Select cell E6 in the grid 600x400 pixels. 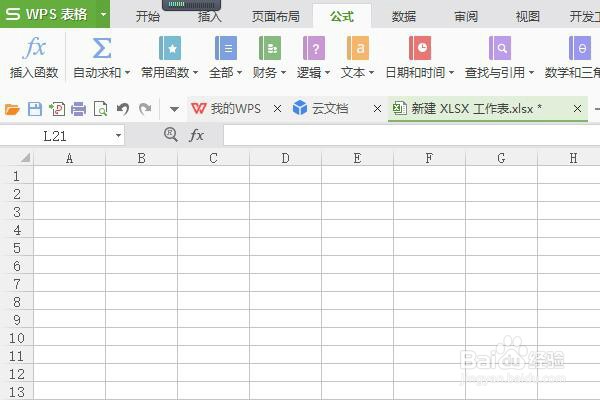357,265
